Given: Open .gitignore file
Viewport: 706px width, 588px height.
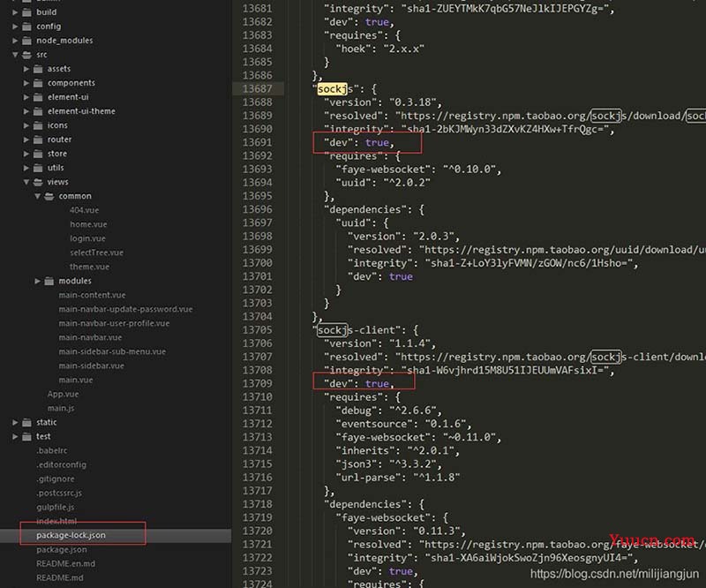Looking at the screenshot, I should point(56,479).
